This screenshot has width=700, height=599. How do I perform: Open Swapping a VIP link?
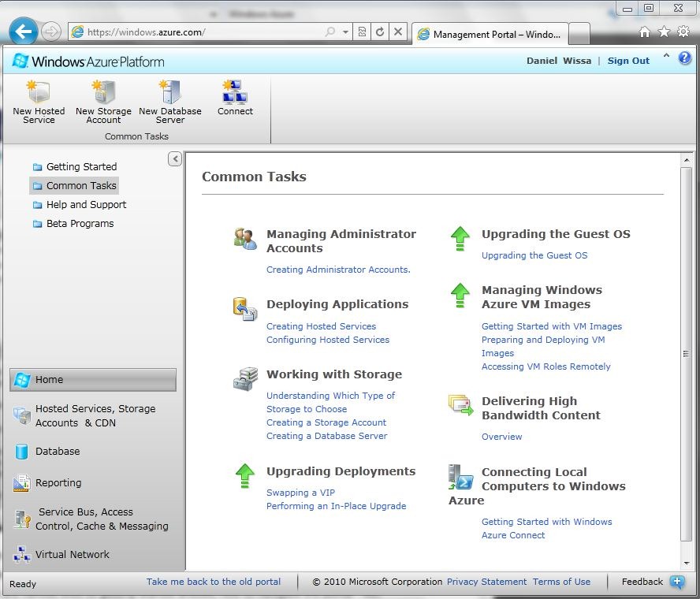(300, 493)
